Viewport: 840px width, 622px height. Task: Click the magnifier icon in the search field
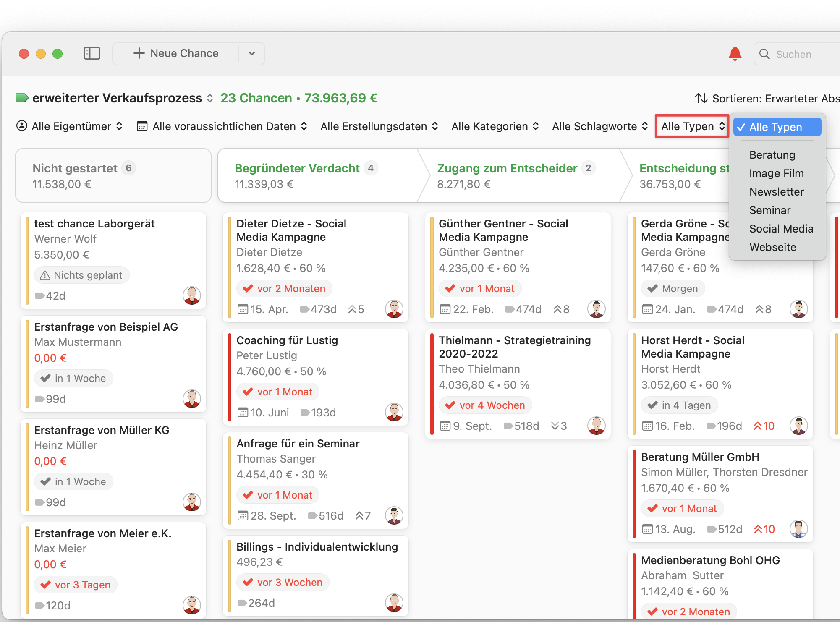(x=765, y=54)
